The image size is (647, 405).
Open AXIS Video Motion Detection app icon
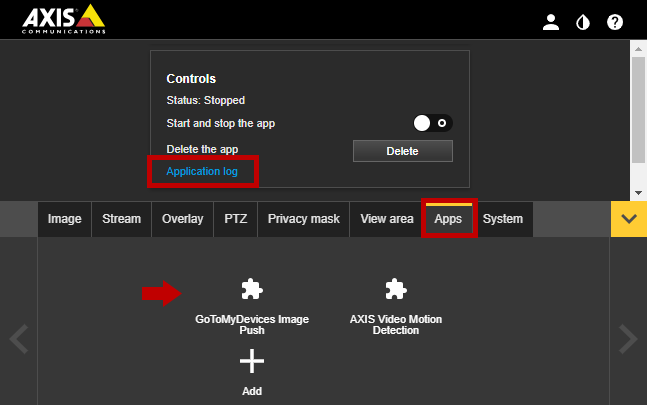396,290
